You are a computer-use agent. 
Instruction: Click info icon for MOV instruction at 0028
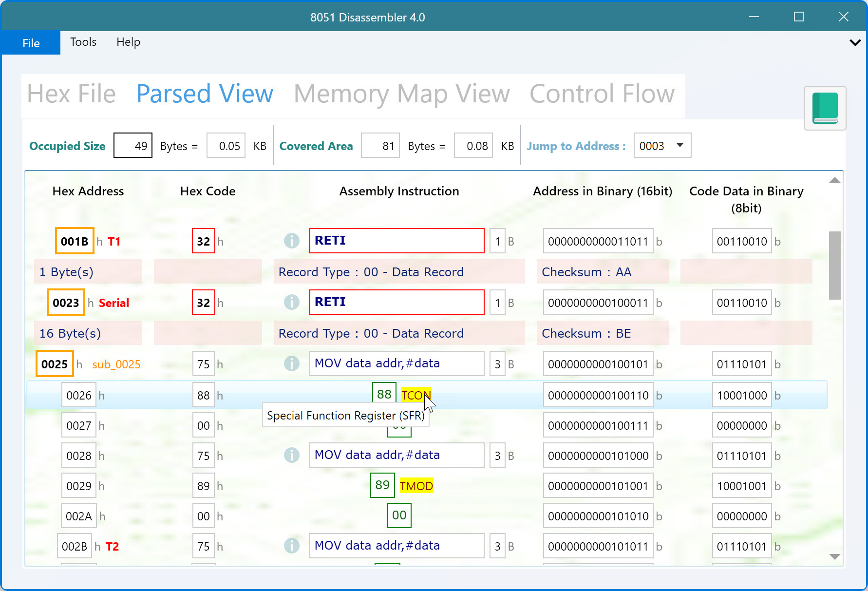coord(291,455)
